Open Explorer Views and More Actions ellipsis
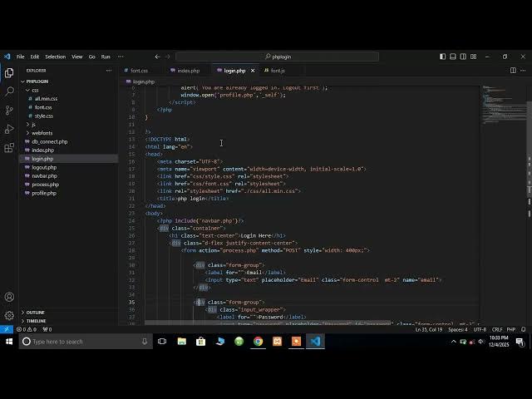532x399 pixels. [x=109, y=71]
